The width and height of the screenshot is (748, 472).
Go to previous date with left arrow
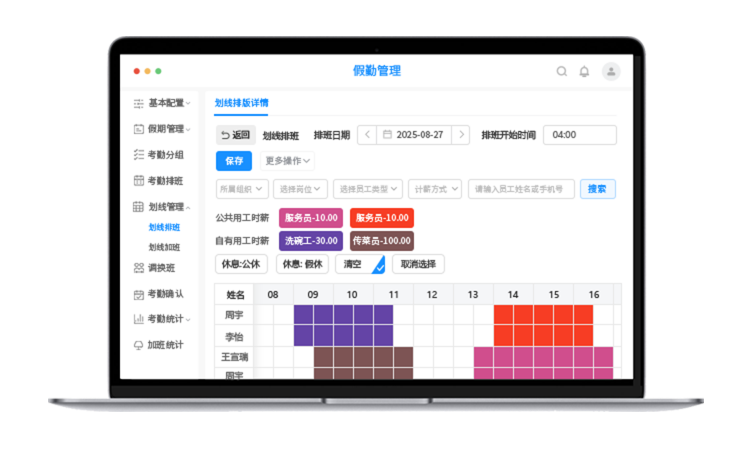point(367,135)
